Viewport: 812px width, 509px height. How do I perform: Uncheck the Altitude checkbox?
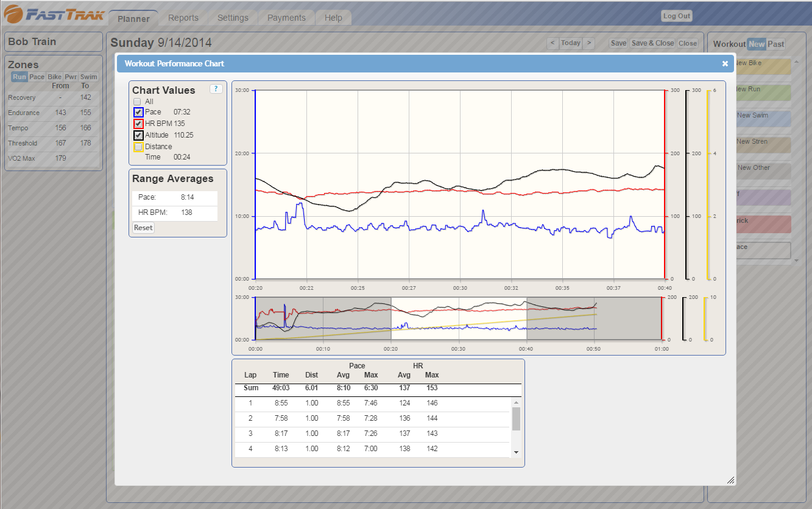tap(138, 135)
